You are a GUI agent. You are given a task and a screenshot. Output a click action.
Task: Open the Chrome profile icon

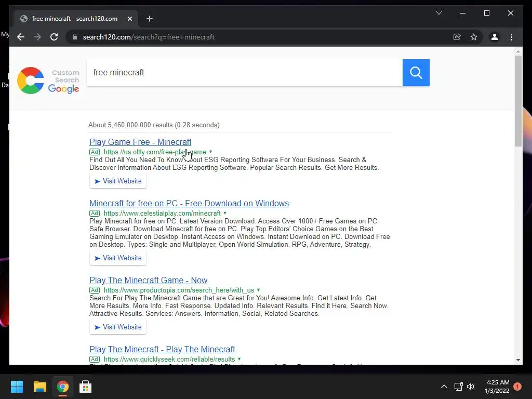(495, 37)
